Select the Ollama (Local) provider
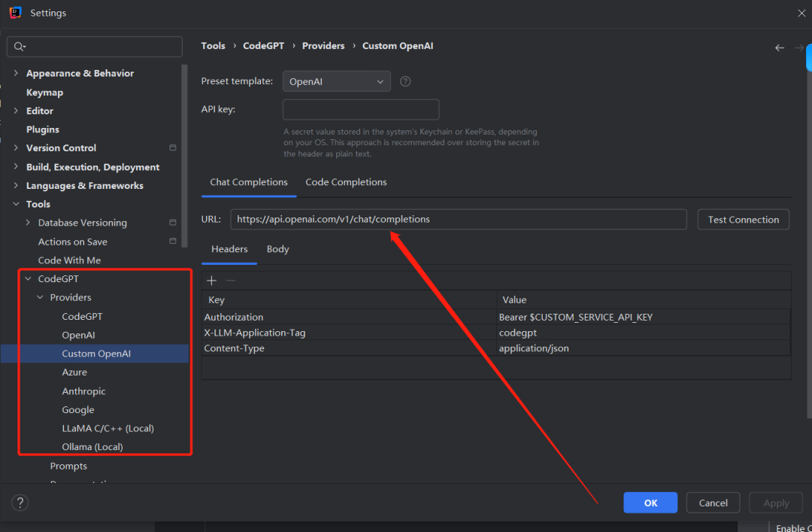The image size is (812, 532). tap(92, 447)
